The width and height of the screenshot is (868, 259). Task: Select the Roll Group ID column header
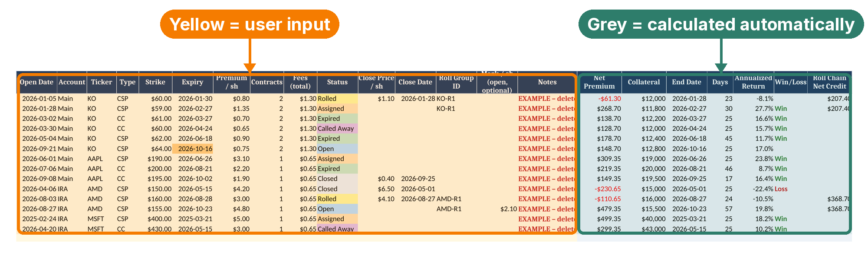(456, 82)
